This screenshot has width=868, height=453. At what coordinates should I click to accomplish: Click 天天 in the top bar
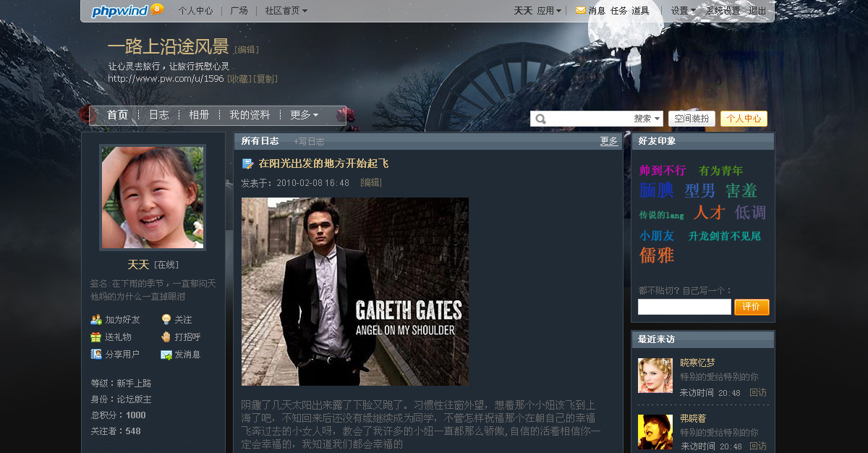(523, 11)
